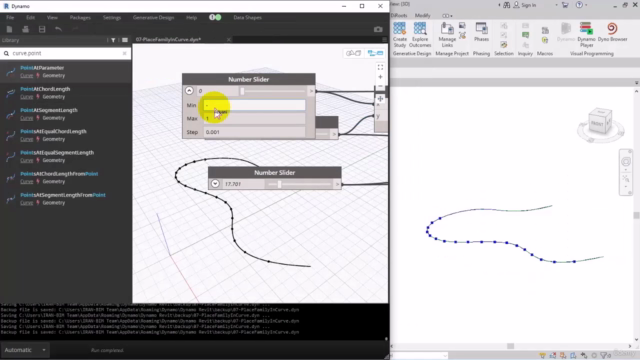Click the pan mode icon in canvas
Viewport: 640px width, 360px height.
click(x=380, y=98)
